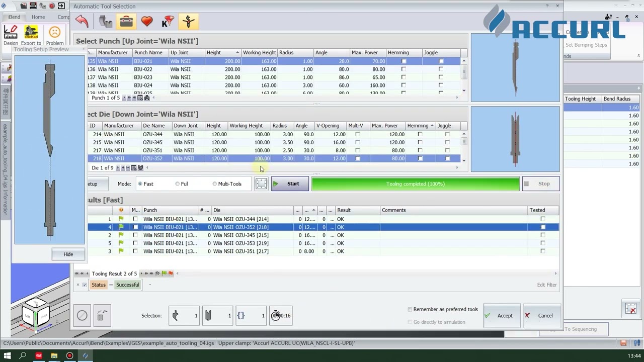This screenshot has height=362, width=644.
Task: Click the punch and die tools icon
Action: click(105, 21)
